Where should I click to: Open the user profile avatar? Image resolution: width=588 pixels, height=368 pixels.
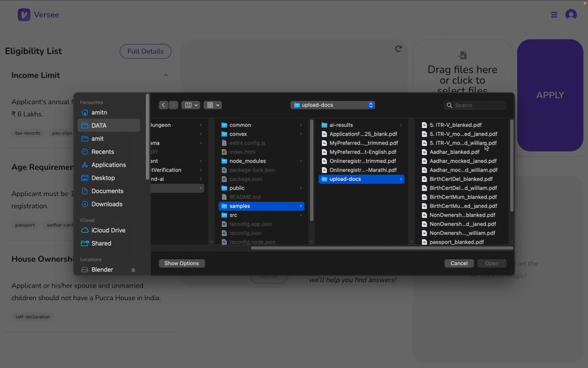coord(570,15)
